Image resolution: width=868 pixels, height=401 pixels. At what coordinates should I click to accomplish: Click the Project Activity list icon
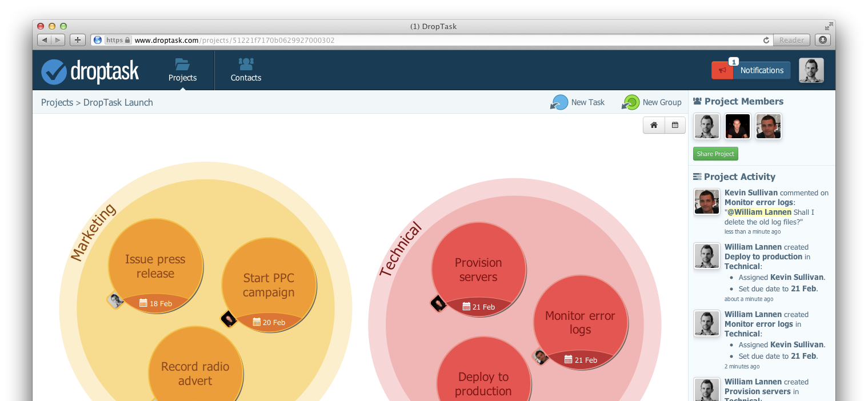click(x=697, y=176)
